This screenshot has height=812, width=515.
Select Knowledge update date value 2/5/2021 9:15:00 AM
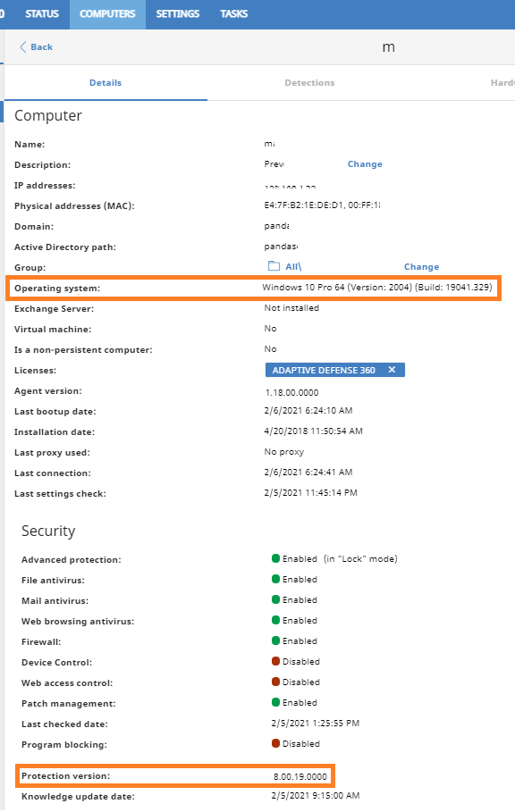(315, 796)
